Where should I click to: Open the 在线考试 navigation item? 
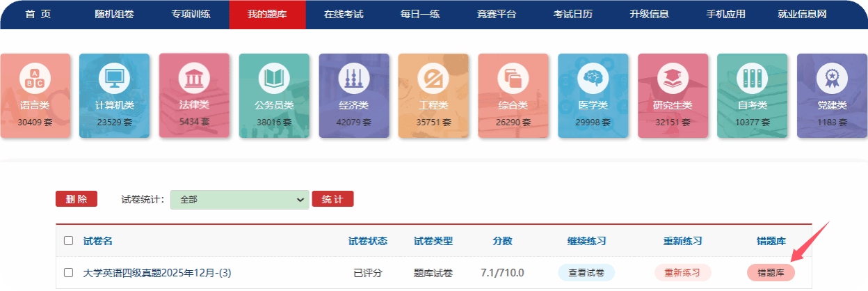pos(344,14)
